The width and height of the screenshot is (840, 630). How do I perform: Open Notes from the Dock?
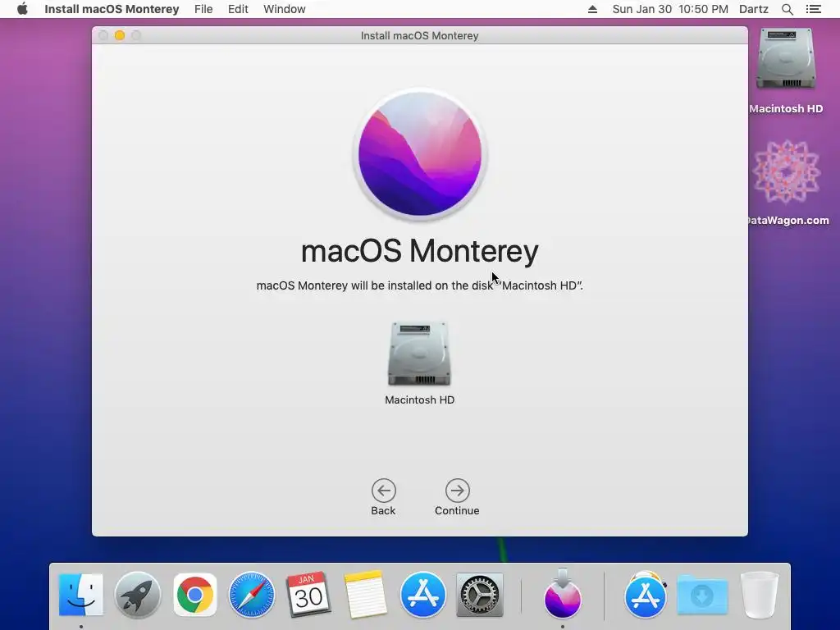366,595
